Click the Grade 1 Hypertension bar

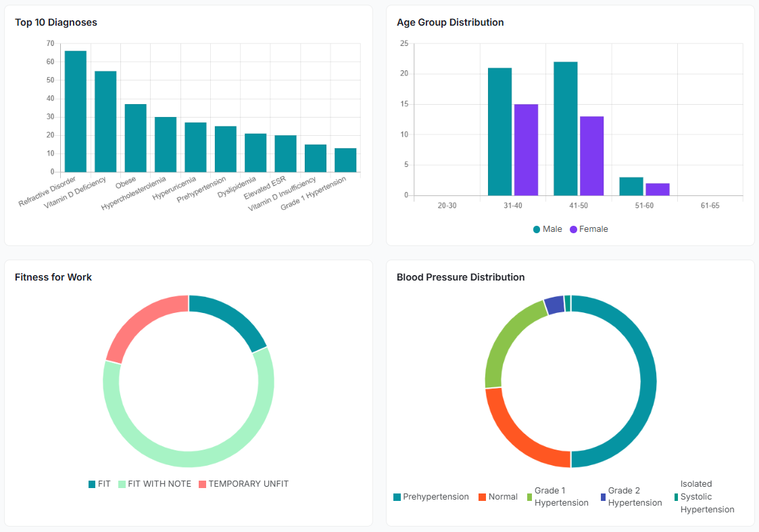click(x=345, y=160)
